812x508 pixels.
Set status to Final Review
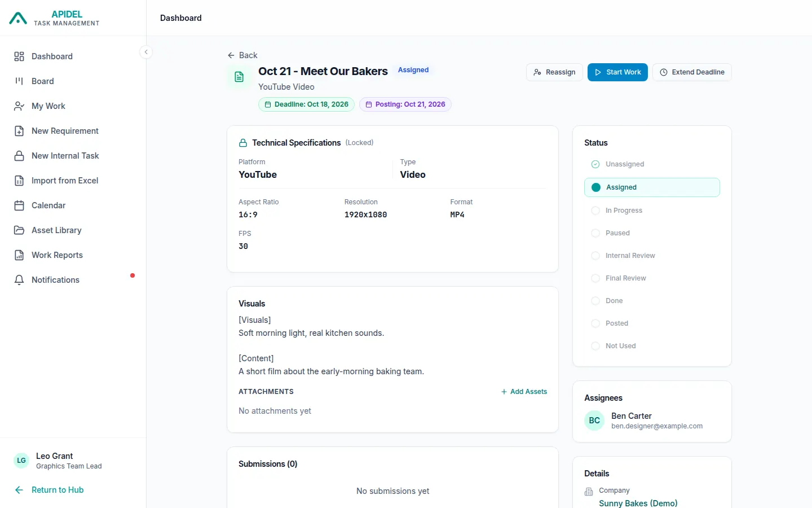tap(652, 278)
